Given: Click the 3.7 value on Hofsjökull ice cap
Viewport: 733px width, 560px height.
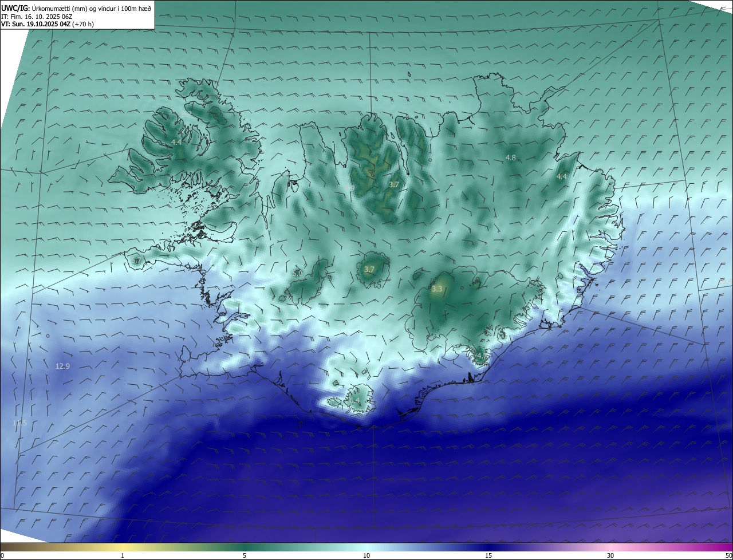Looking at the screenshot, I should click(x=369, y=270).
